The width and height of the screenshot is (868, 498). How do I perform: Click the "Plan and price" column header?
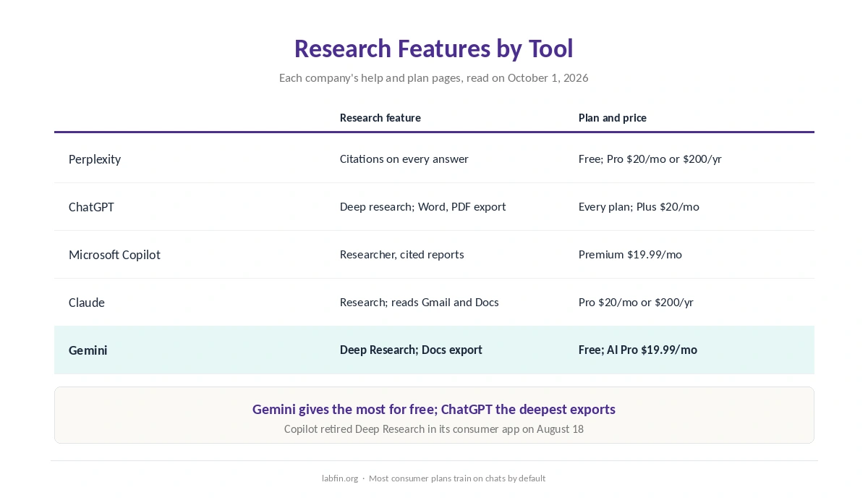coord(612,117)
